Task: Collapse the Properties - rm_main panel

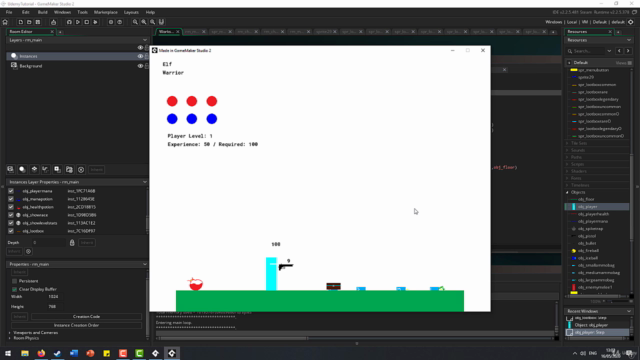Action: point(144,264)
